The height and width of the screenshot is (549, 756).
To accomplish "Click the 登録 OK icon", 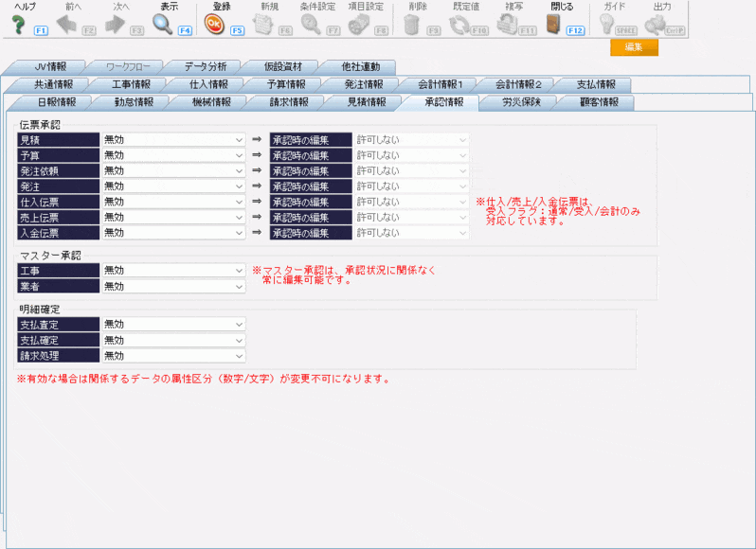I will point(217,25).
